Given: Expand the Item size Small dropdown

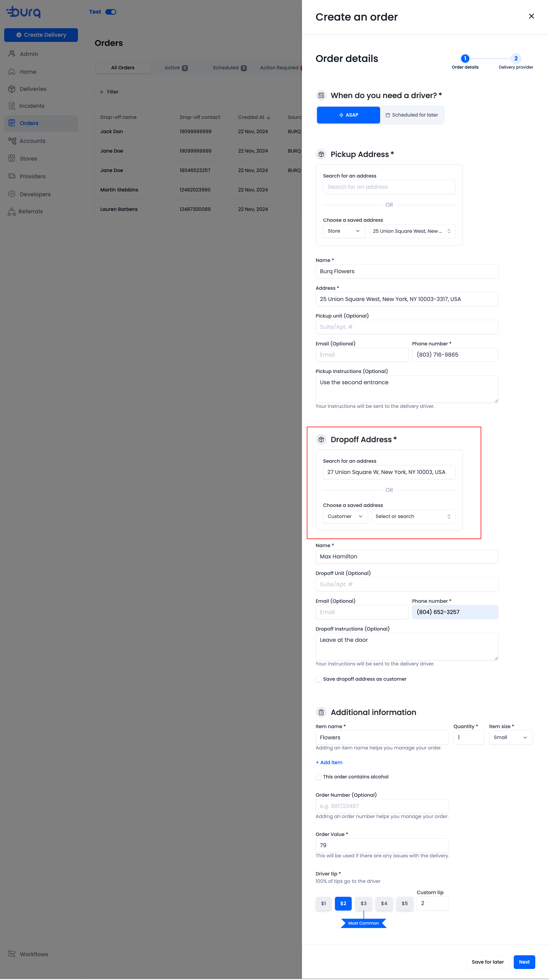Looking at the screenshot, I should coord(510,737).
